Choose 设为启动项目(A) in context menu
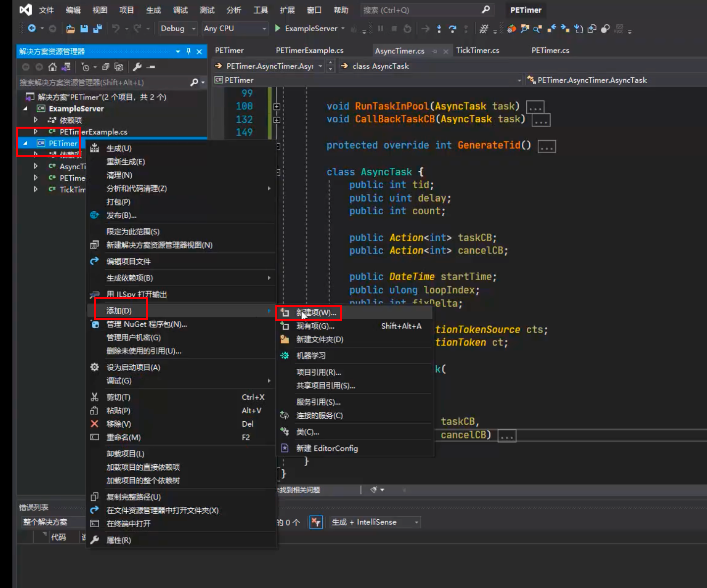707x588 pixels. coord(181,367)
